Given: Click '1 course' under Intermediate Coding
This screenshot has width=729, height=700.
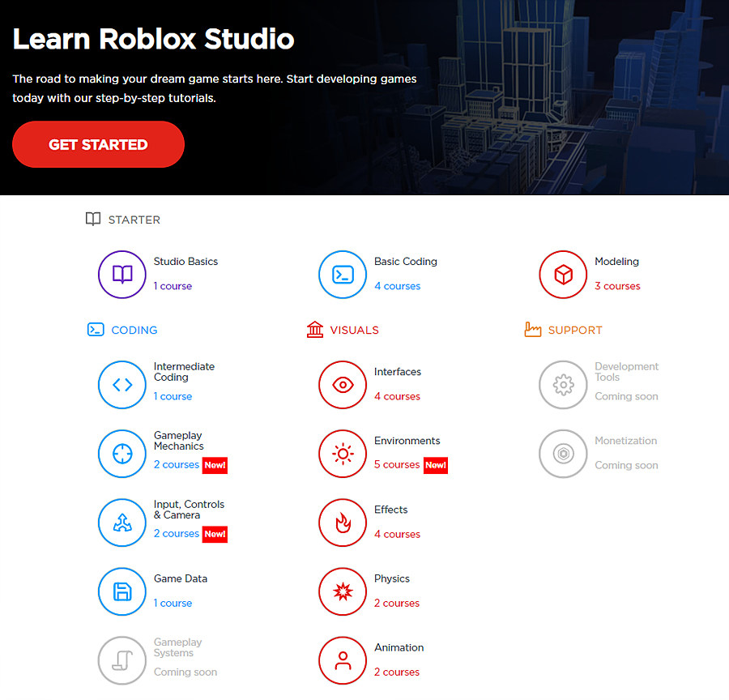Looking at the screenshot, I should (x=173, y=396).
